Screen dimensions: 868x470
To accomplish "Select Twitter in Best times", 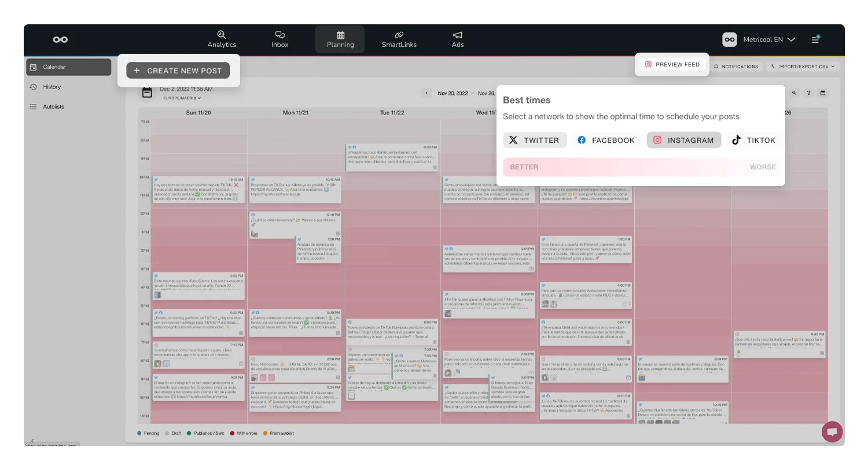I will point(534,140).
